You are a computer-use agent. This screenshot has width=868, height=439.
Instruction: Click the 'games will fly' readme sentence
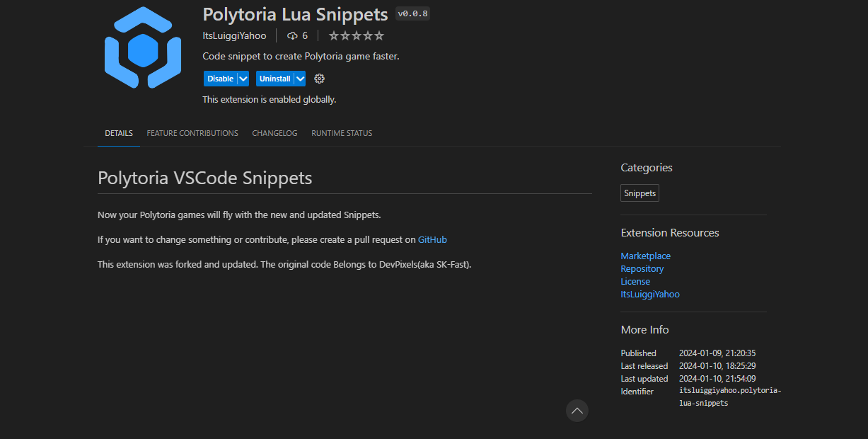pyautogui.click(x=239, y=215)
